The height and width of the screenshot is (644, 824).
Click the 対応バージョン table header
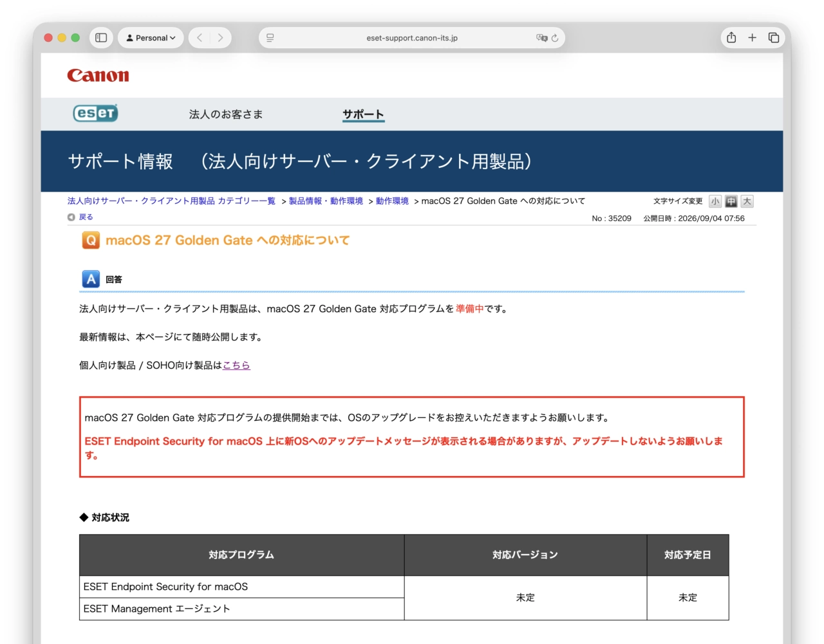click(x=525, y=555)
